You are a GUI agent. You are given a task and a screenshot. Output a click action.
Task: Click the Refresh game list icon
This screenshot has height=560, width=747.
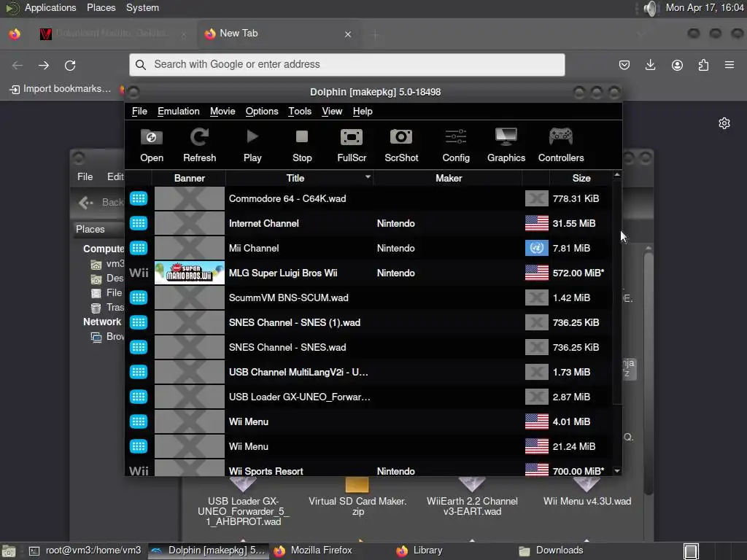tap(200, 145)
